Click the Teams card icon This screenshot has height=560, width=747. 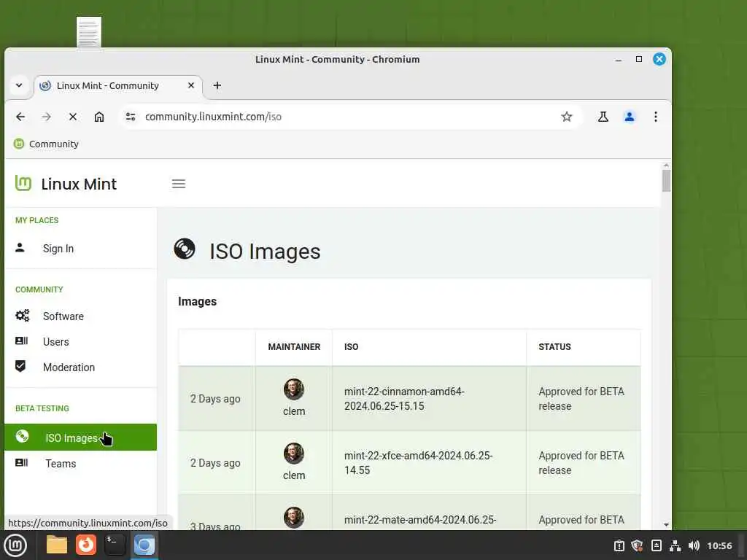(21, 462)
